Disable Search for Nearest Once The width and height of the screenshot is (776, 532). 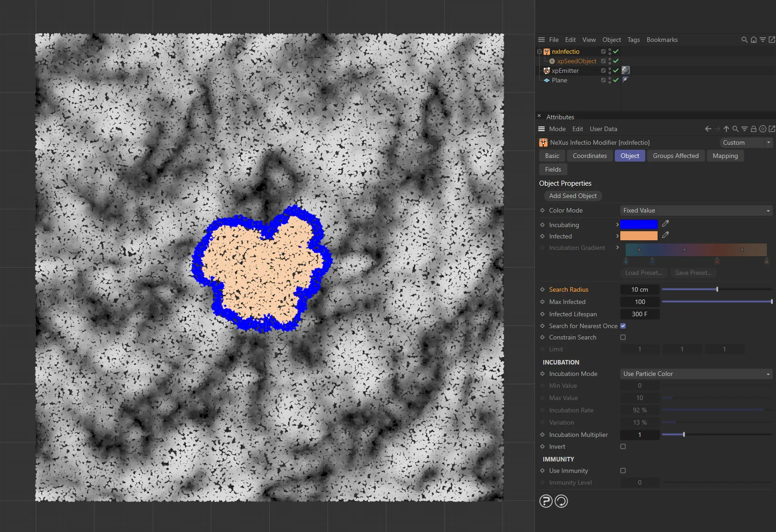pyautogui.click(x=623, y=326)
